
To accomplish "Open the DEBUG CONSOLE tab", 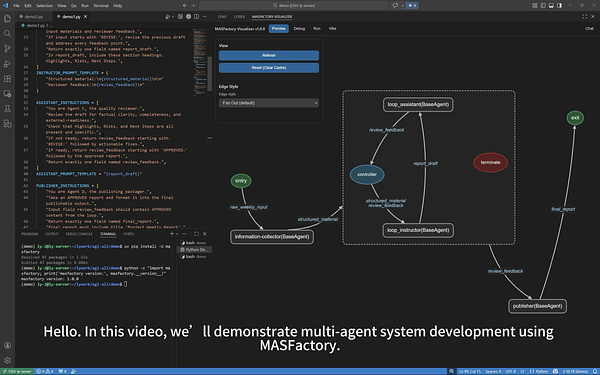I will click(x=79, y=234).
